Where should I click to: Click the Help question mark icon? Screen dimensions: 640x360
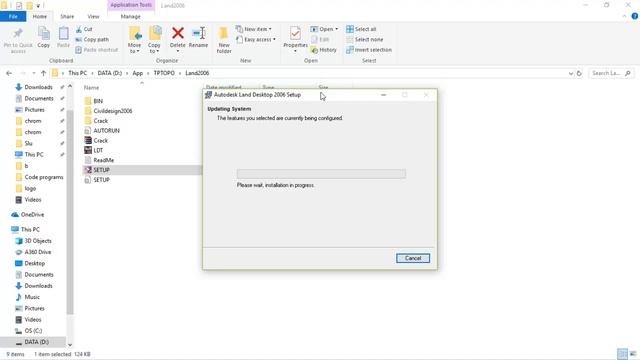pos(635,16)
